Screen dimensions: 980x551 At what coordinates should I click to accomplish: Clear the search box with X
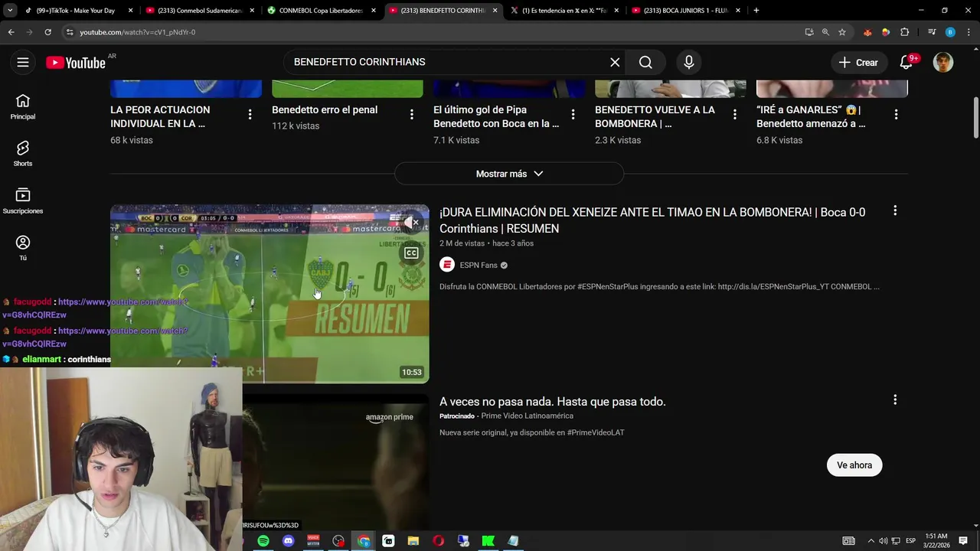(615, 62)
